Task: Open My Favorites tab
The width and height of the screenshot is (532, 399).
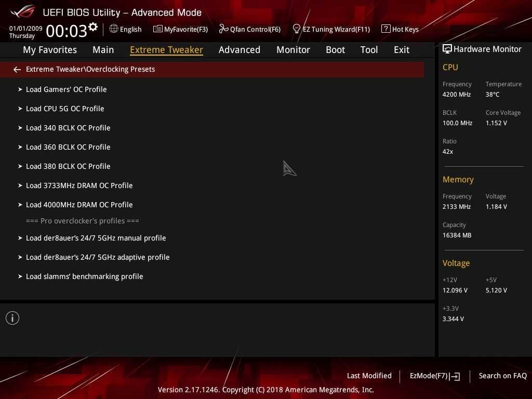Action: click(x=50, y=50)
